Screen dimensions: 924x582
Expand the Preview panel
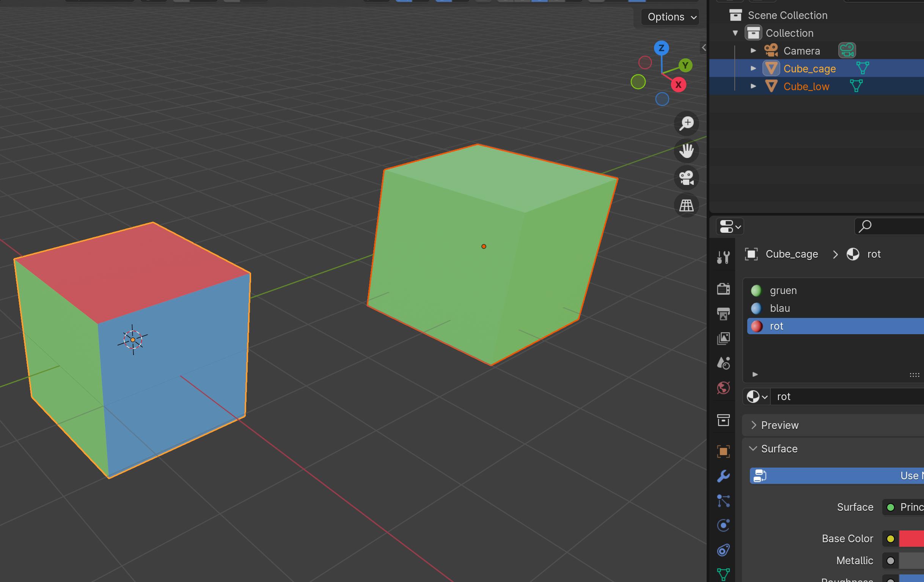(779, 425)
